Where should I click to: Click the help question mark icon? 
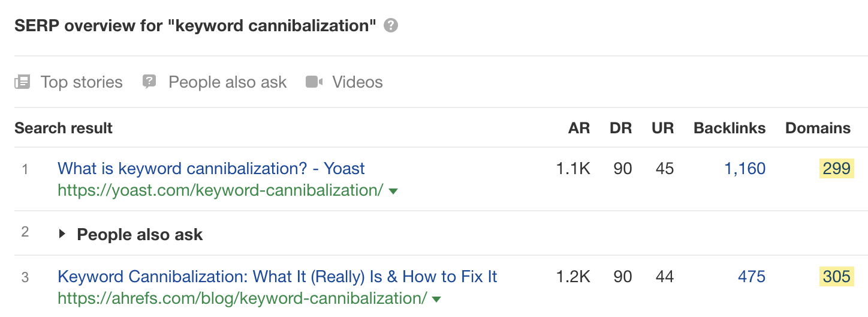pos(391,26)
